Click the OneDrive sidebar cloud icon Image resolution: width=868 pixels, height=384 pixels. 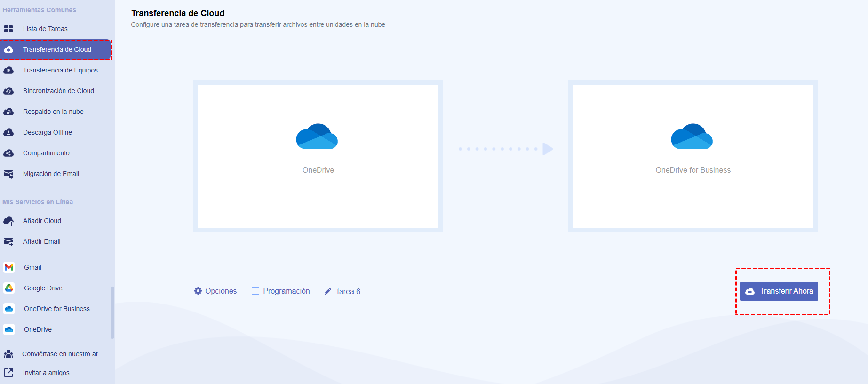[9, 329]
